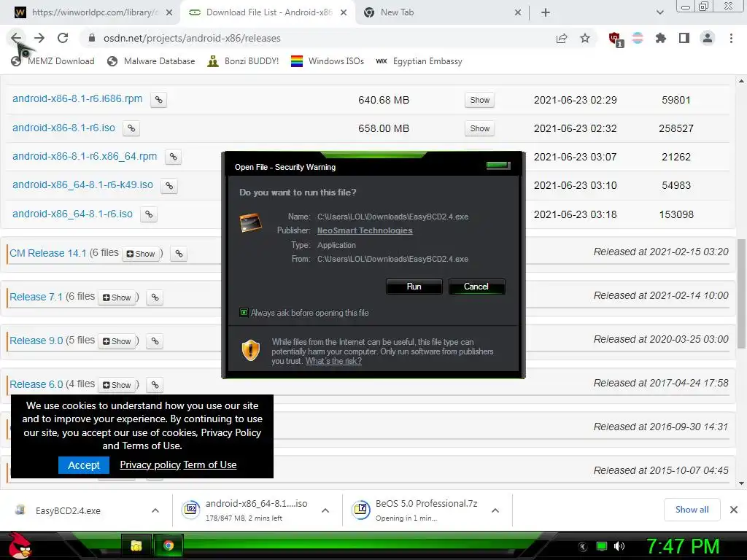Expand CM Release 14.1 with Show button
Viewport: 747px width, 560px height.
[141, 254]
